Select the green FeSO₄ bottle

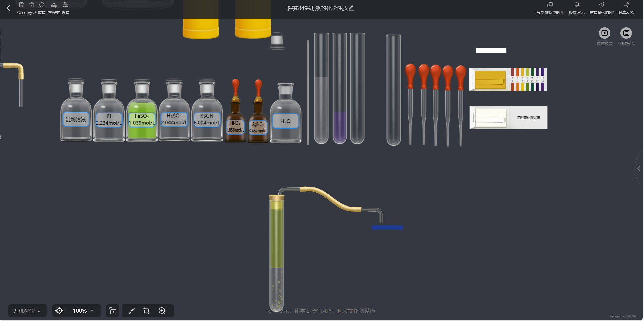click(x=142, y=110)
